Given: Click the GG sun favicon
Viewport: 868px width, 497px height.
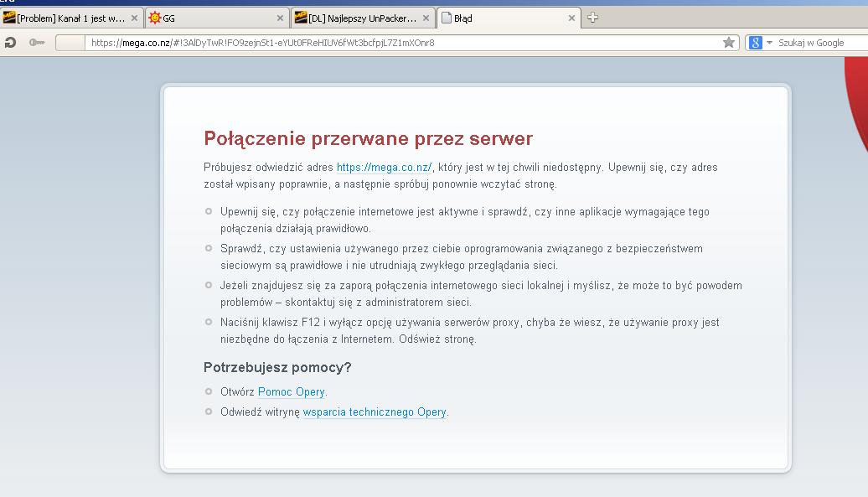Looking at the screenshot, I should [x=155, y=18].
